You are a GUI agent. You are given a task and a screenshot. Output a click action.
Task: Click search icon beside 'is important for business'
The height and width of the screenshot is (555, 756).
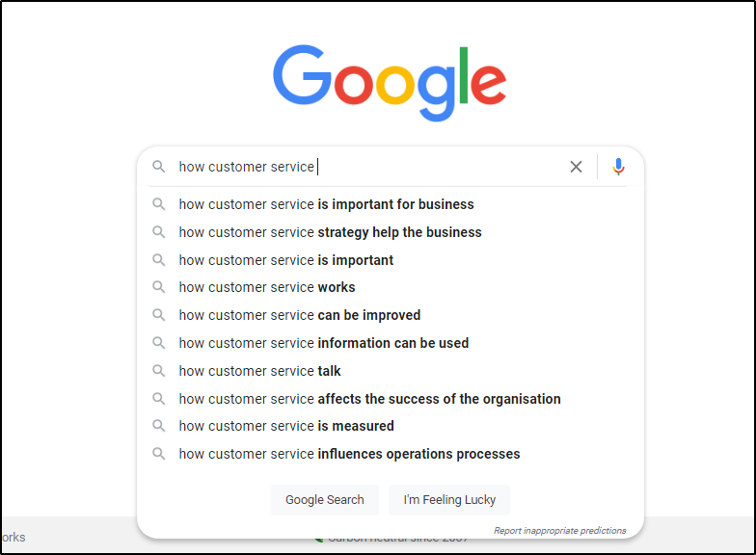(x=159, y=204)
